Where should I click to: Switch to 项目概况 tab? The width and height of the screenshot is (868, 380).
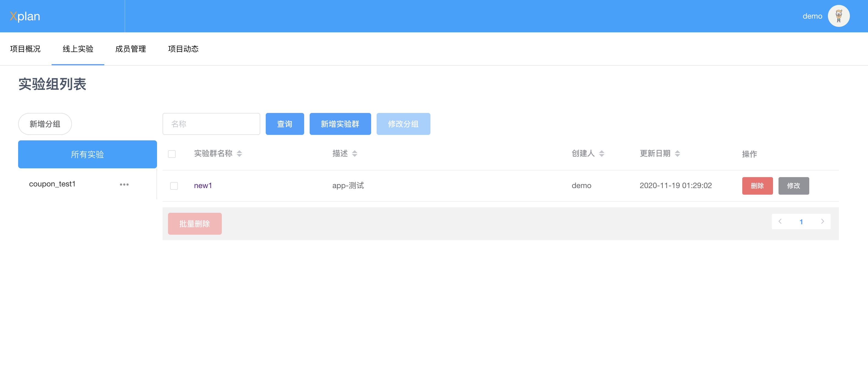pos(25,49)
